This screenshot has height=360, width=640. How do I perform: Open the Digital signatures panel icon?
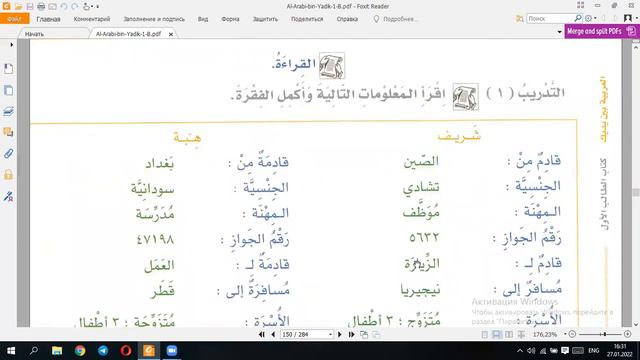[8, 196]
